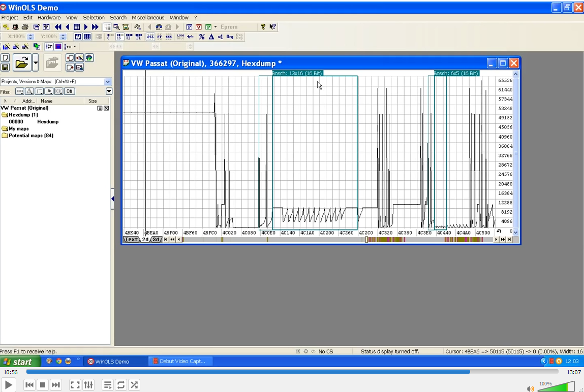Click the Org original values icon
The height and width of the screenshot is (392, 584).
(x=230, y=37)
